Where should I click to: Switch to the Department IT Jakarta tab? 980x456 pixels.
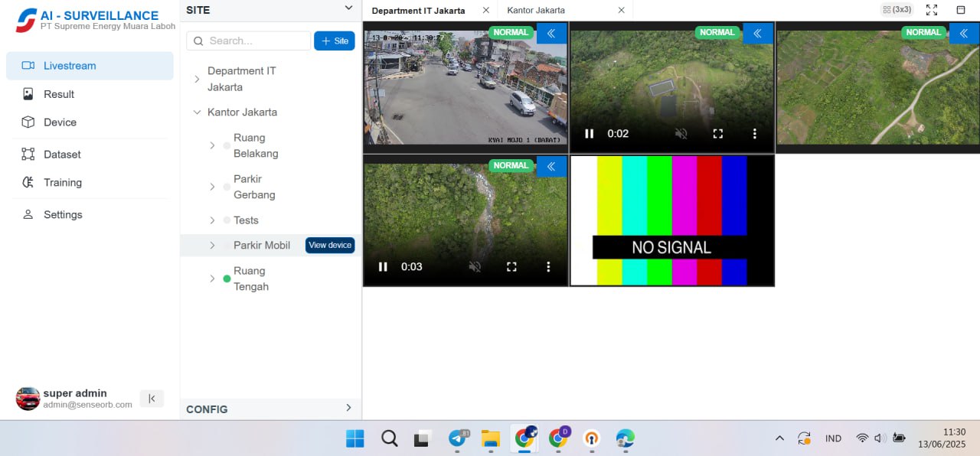[417, 11]
